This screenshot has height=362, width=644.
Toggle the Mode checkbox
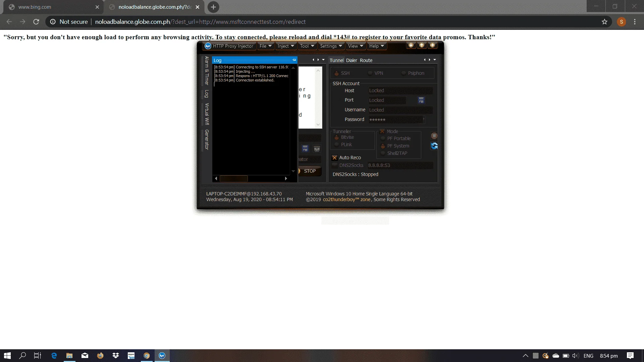pos(382,131)
